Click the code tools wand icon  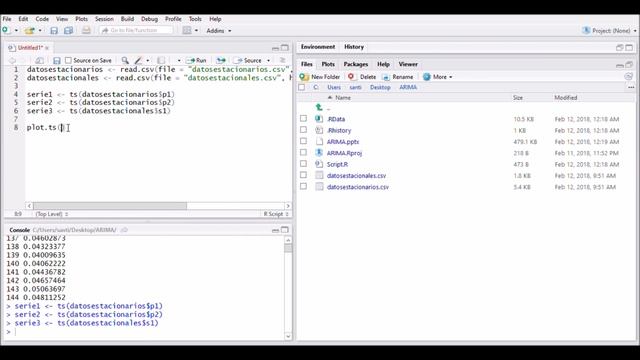pyautogui.click(x=138, y=60)
